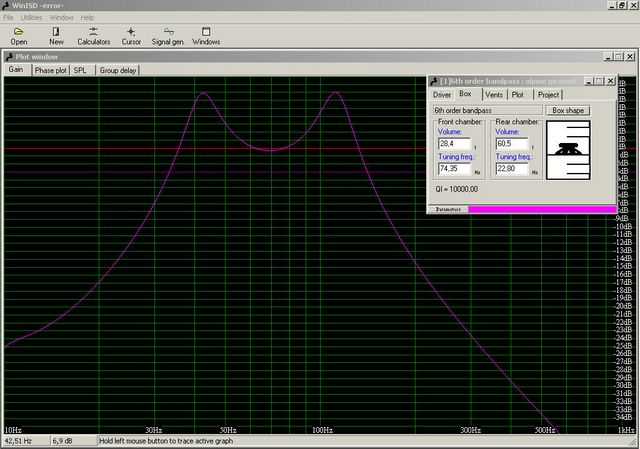Click the 6th order bandpass type field
The width and height of the screenshot is (640, 449).
point(488,110)
